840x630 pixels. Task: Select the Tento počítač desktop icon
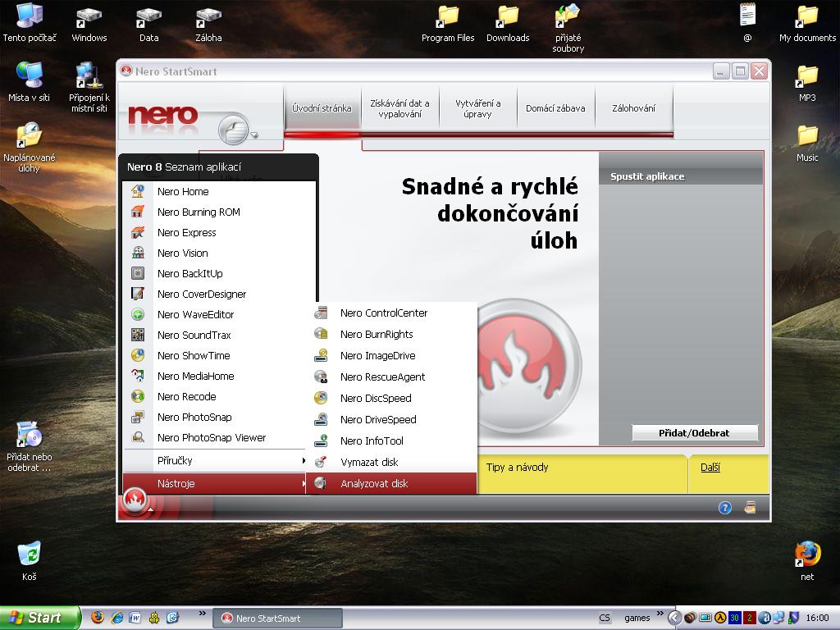[30, 22]
